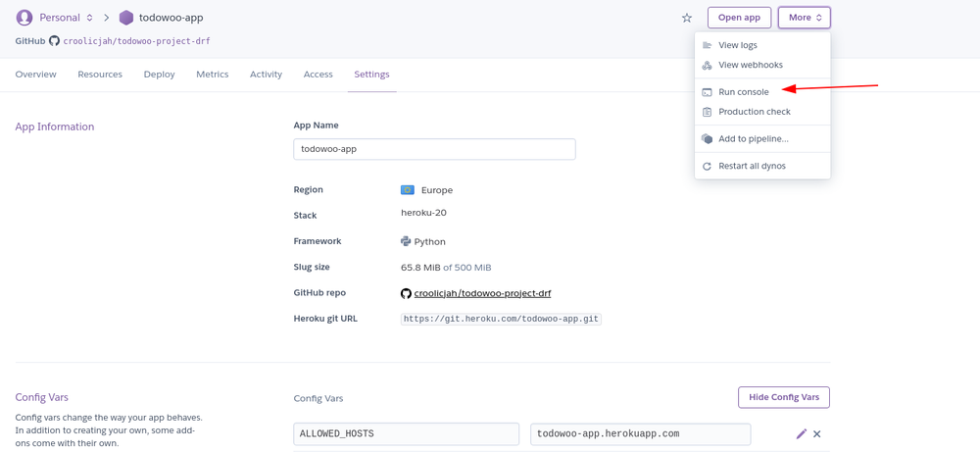Click the Production check clipboard icon
The image size is (980, 453).
point(707,112)
